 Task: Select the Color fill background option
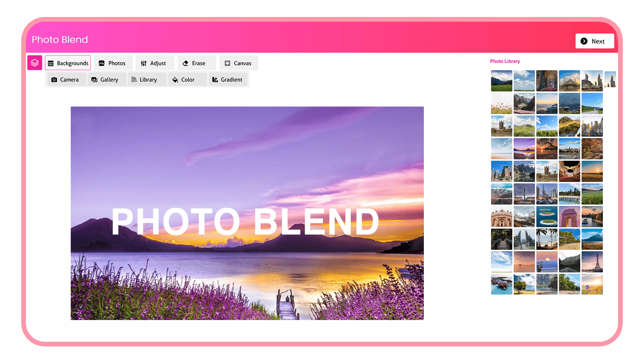click(184, 80)
